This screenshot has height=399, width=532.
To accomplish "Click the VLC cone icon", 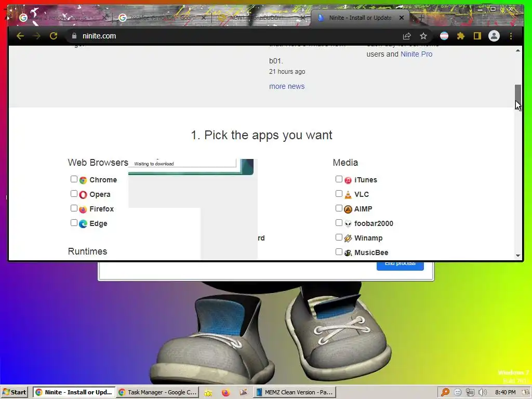I will pyautogui.click(x=348, y=195).
